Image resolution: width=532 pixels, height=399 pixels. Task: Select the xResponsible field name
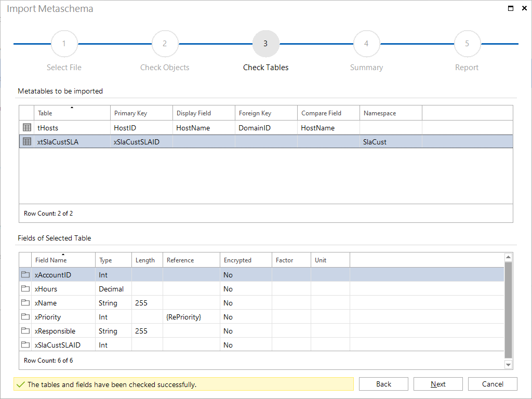click(55, 331)
